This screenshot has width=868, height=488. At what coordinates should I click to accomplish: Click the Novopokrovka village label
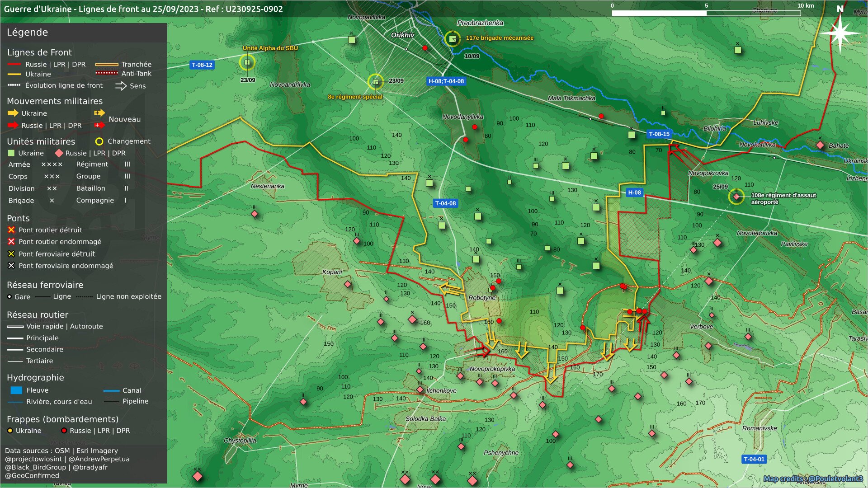tap(708, 173)
